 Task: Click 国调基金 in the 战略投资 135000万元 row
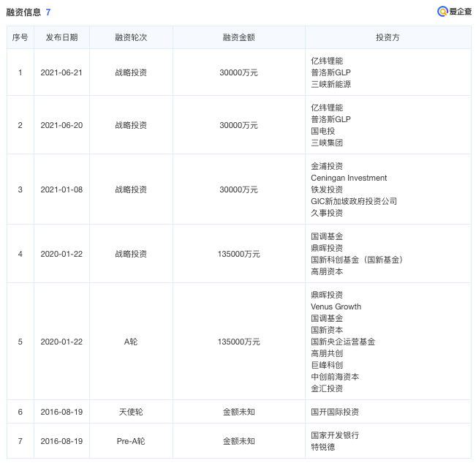click(327, 236)
